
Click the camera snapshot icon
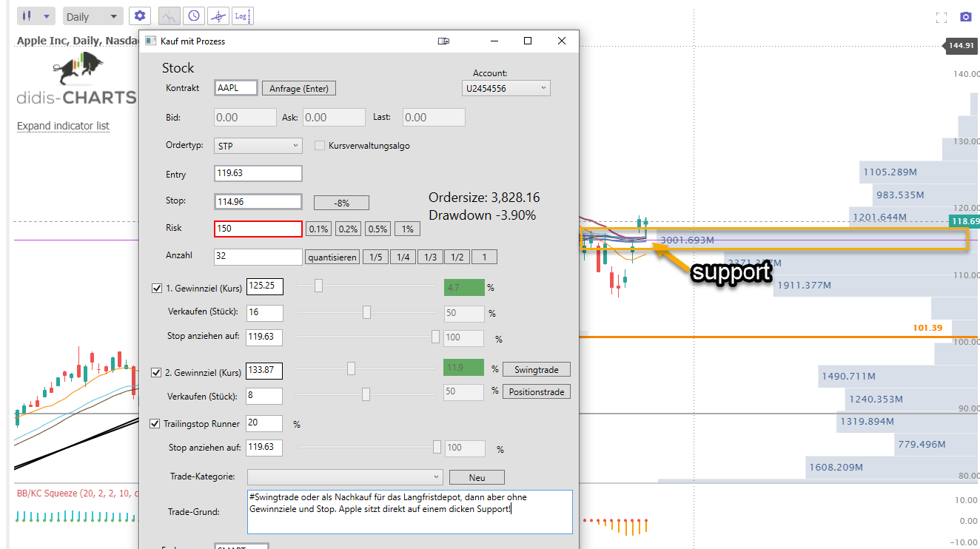(965, 17)
